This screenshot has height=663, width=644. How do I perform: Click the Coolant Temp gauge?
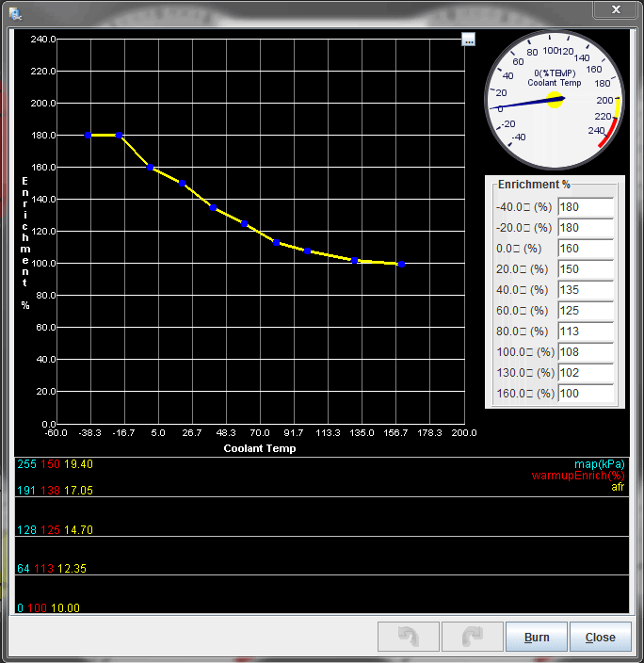pyautogui.click(x=554, y=100)
